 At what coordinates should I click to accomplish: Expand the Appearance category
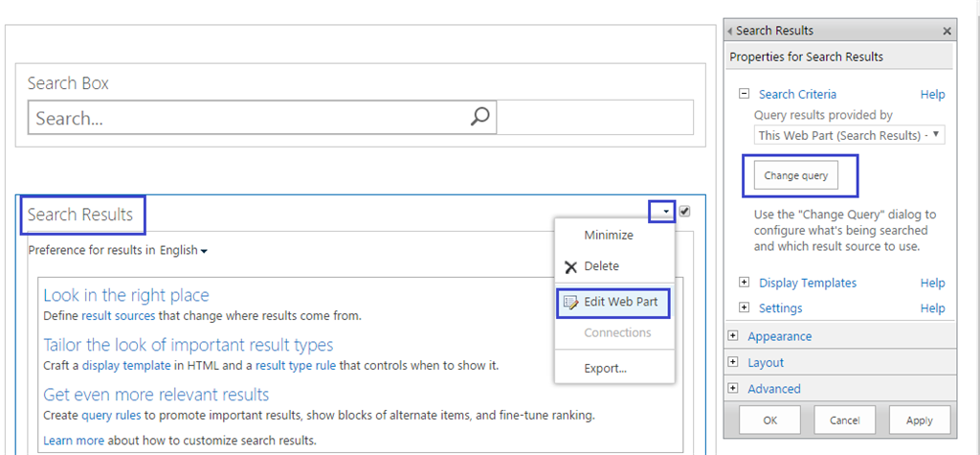[733, 336]
